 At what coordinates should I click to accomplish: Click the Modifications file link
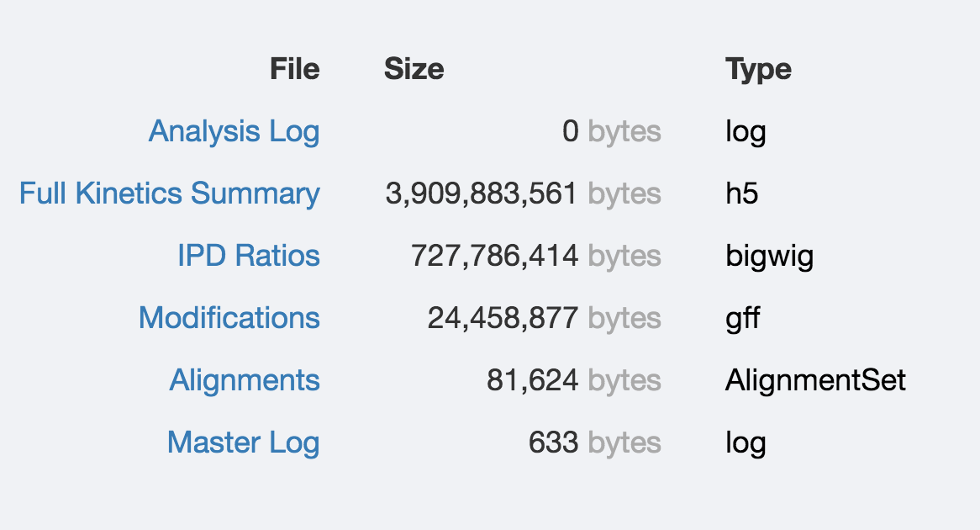[x=229, y=318]
